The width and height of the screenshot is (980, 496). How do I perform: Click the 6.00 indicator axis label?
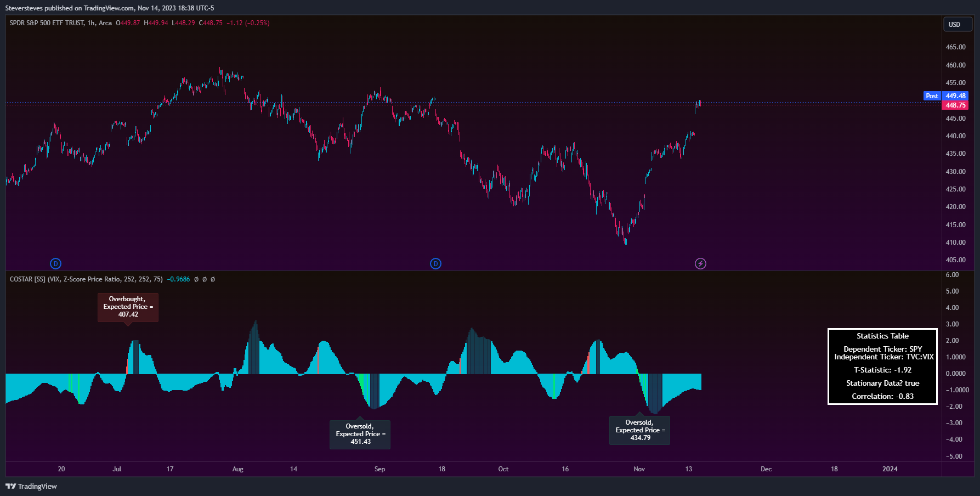952,275
